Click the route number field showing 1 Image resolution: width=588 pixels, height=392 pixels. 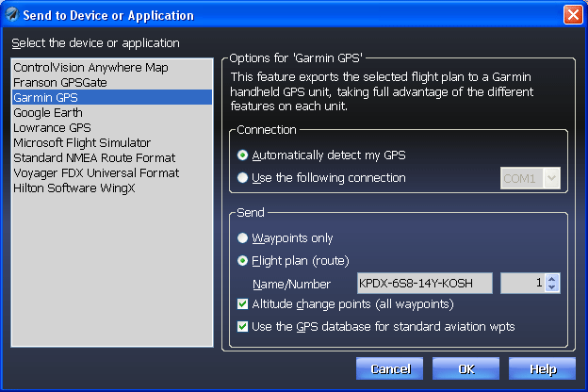point(524,284)
